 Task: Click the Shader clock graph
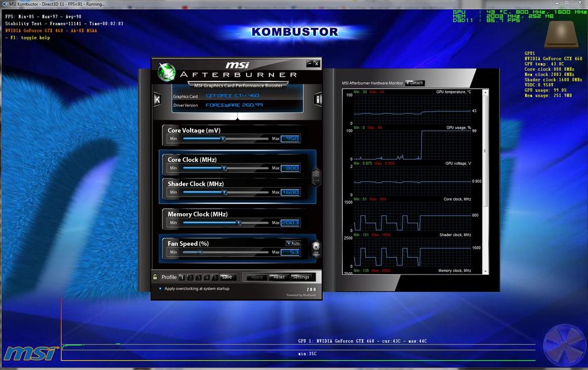tap(412, 252)
